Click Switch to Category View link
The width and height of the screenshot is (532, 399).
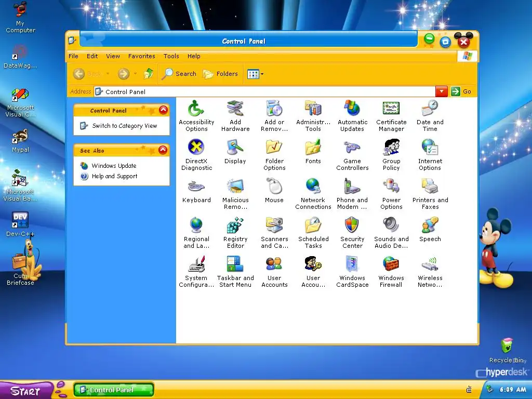tap(125, 126)
